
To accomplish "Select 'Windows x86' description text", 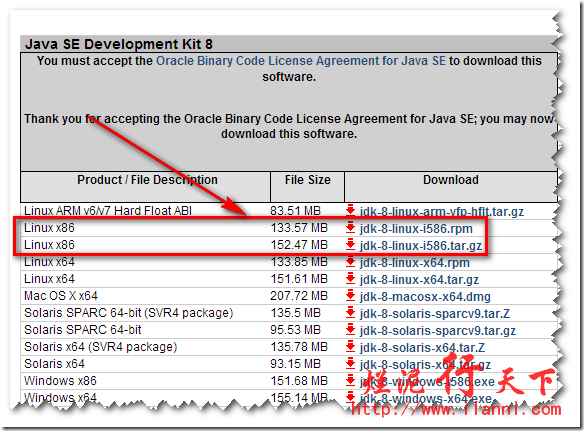I will [x=60, y=381].
